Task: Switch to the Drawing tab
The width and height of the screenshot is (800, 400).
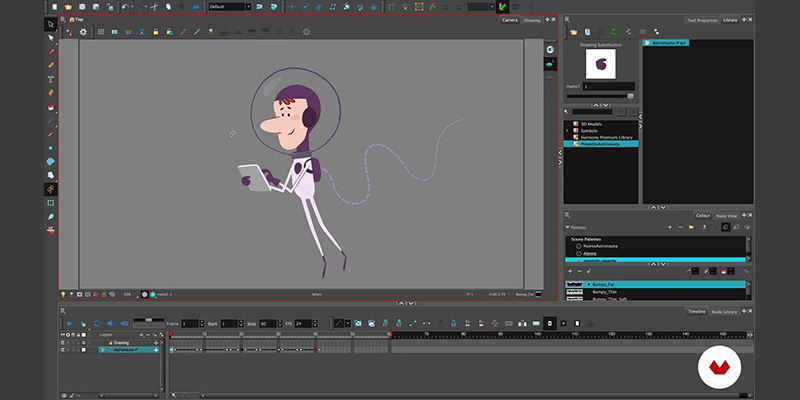Action: tap(532, 20)
